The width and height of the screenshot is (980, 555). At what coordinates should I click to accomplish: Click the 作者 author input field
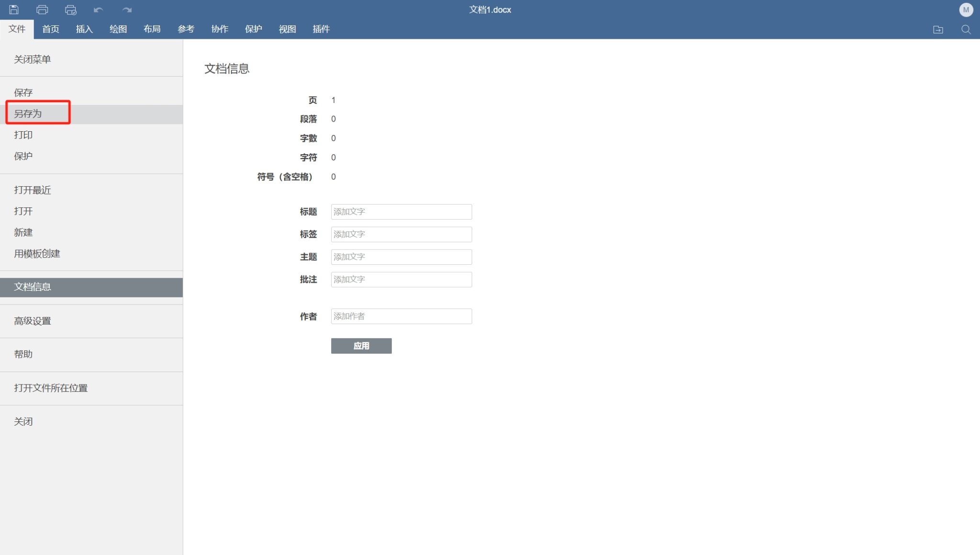pos(401,316)
